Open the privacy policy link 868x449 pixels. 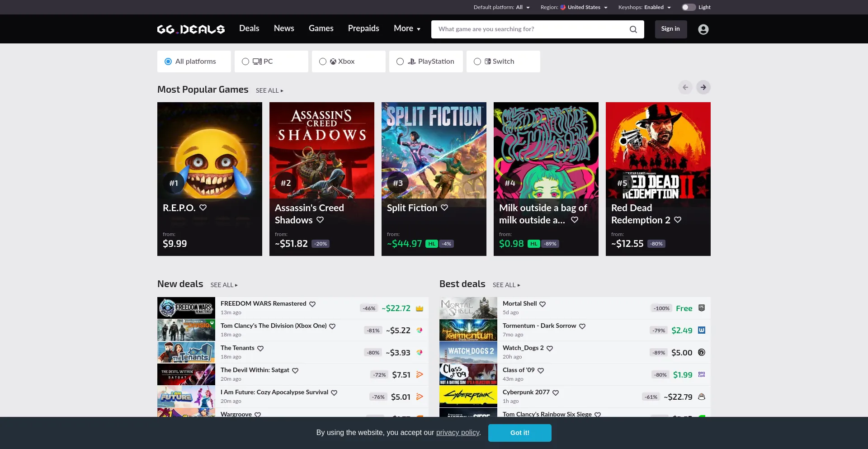[458, 433]
